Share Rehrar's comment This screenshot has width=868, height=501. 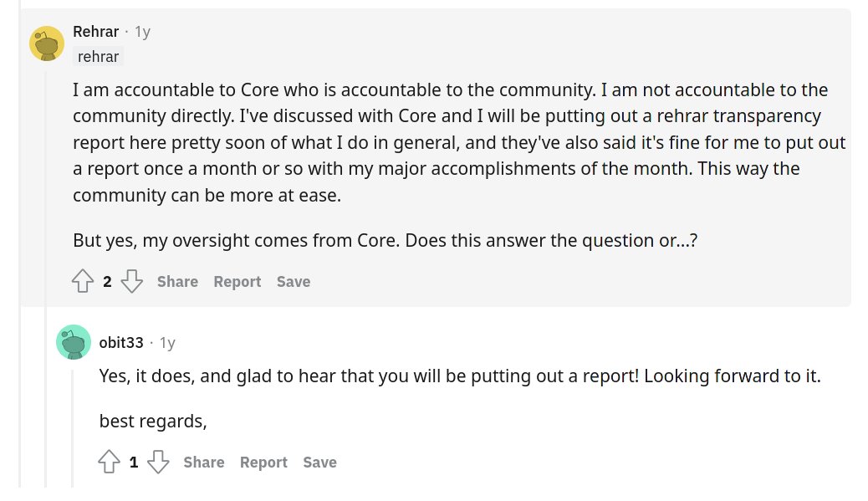tap(177, 282)
